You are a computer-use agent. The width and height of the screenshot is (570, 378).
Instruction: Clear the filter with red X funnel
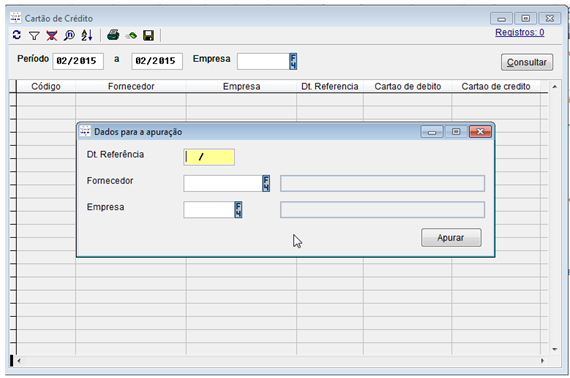point(52,36)
